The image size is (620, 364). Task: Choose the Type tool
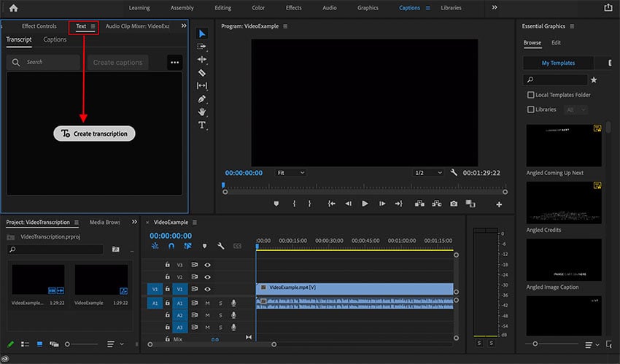(x=202, y=125)
